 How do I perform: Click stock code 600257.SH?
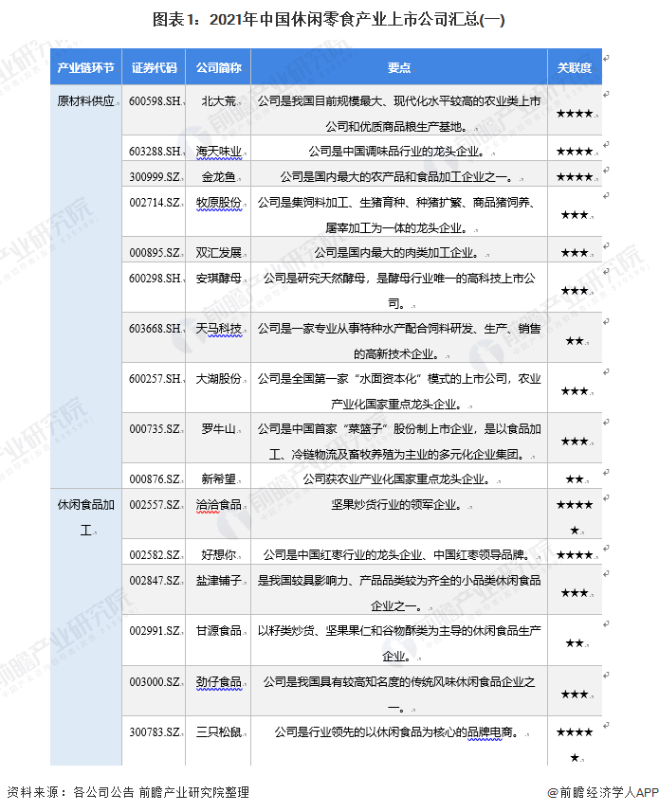pos(155,379)
